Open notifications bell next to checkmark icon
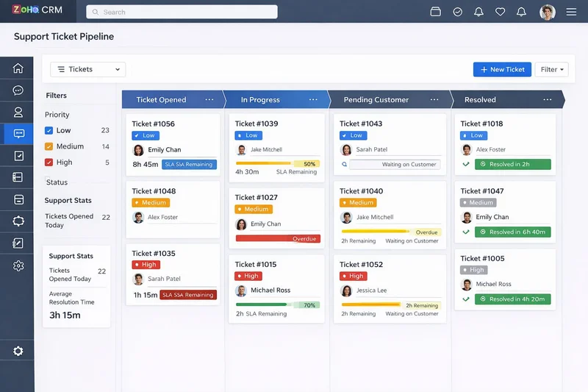Viewport: 588px width, 392px height. (x=478, y=12)
